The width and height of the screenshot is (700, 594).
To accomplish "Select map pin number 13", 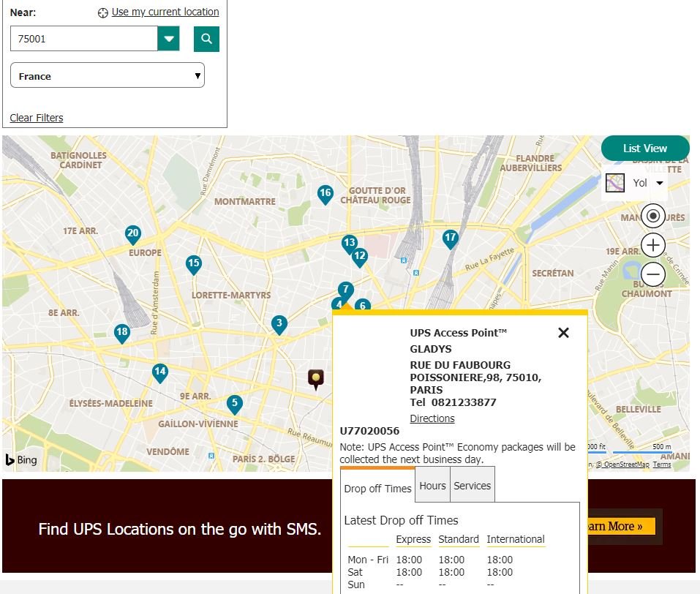I will (x=349, y=243).
